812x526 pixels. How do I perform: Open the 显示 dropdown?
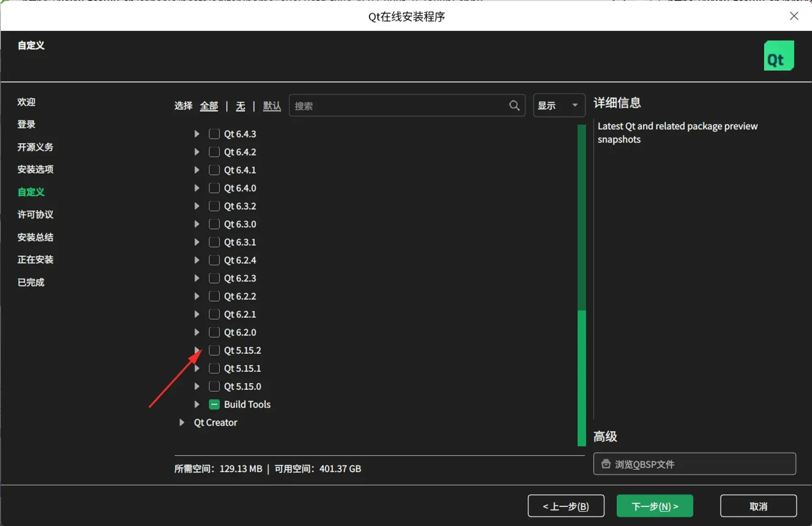tap(559, 105)
